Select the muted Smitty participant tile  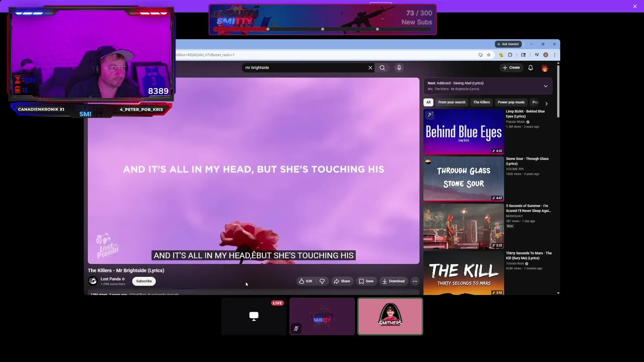click(322, 316)
